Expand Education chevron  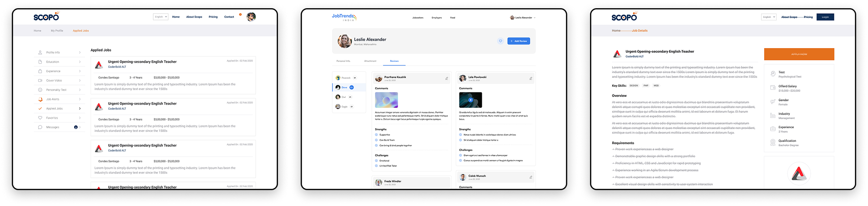point(80,62)
